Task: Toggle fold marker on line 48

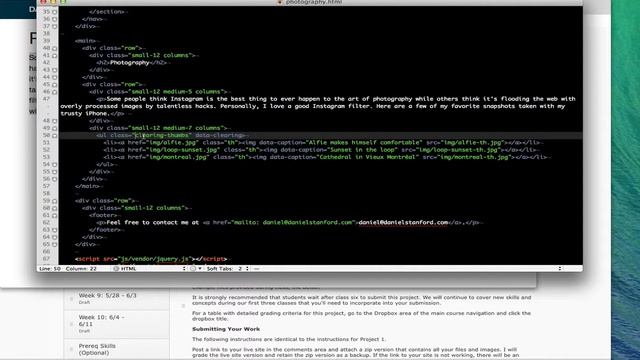Action: click(54, 121)
